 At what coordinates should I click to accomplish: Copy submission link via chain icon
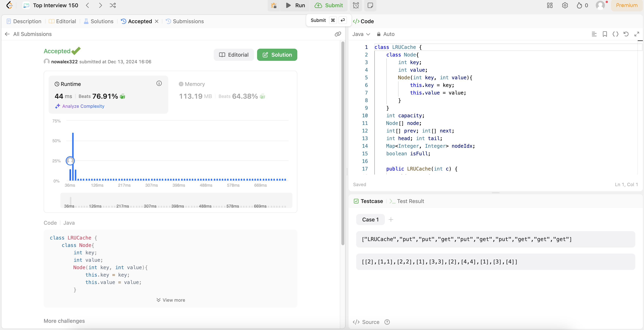[x=338, y=34]
